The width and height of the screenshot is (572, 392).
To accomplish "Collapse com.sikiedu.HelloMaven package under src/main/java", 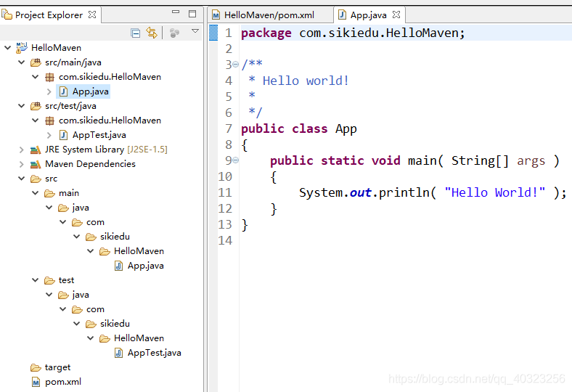I will point(36,77).
